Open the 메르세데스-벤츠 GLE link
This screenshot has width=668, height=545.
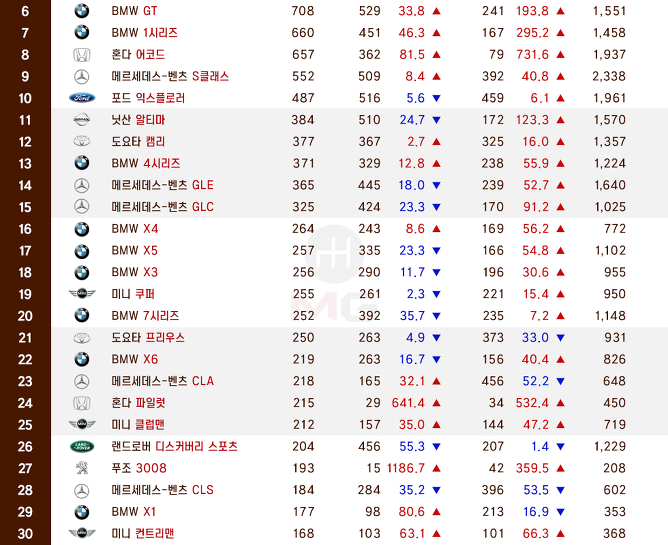162,185
